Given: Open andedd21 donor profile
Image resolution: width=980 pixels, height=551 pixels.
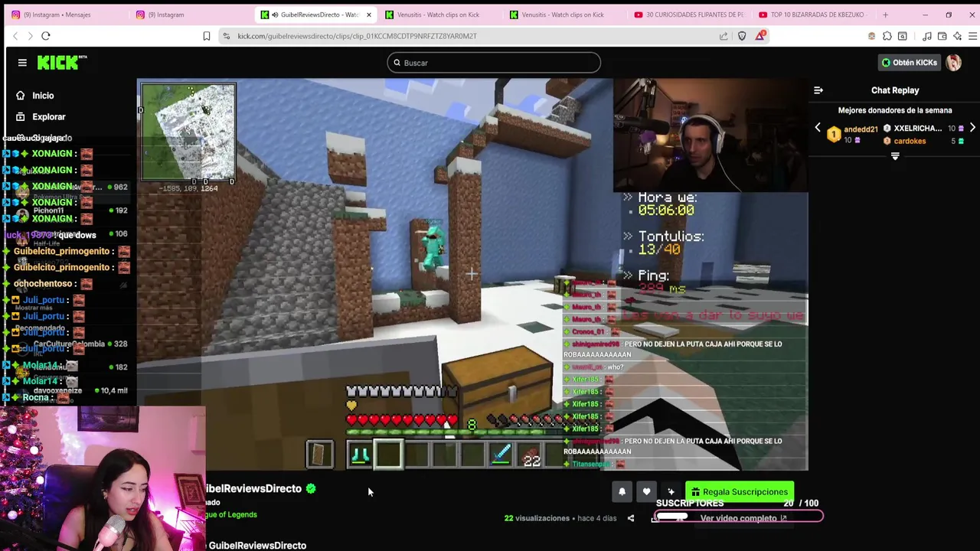Looking at the screenshot, I should [861, 129].
